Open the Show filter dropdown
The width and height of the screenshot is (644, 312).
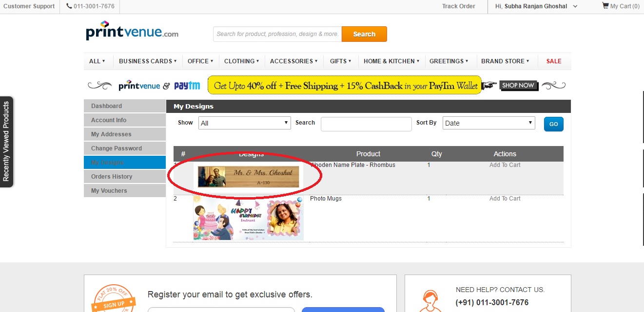tap(245, 123)
